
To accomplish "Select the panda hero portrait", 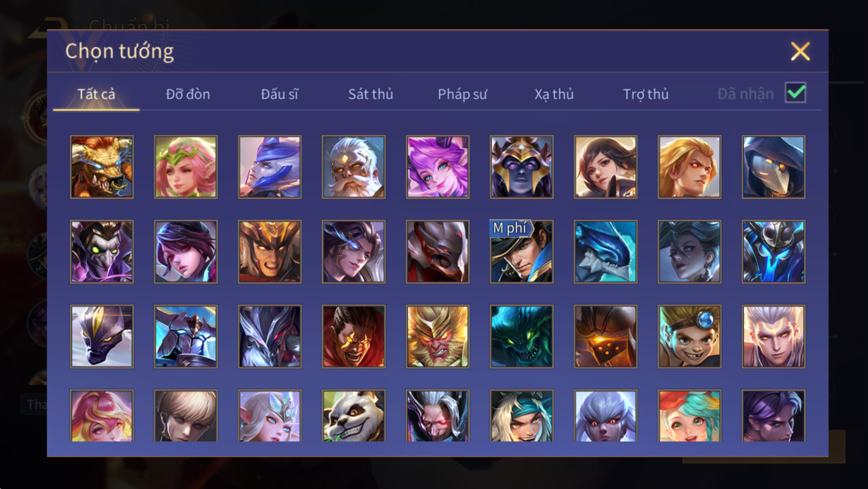I will [x=353, y=416].
